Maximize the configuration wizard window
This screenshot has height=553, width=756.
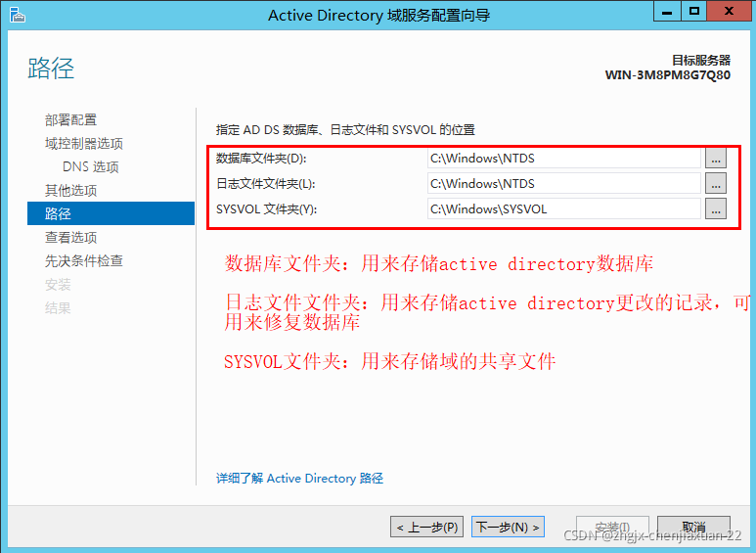[x=694, y=11]
